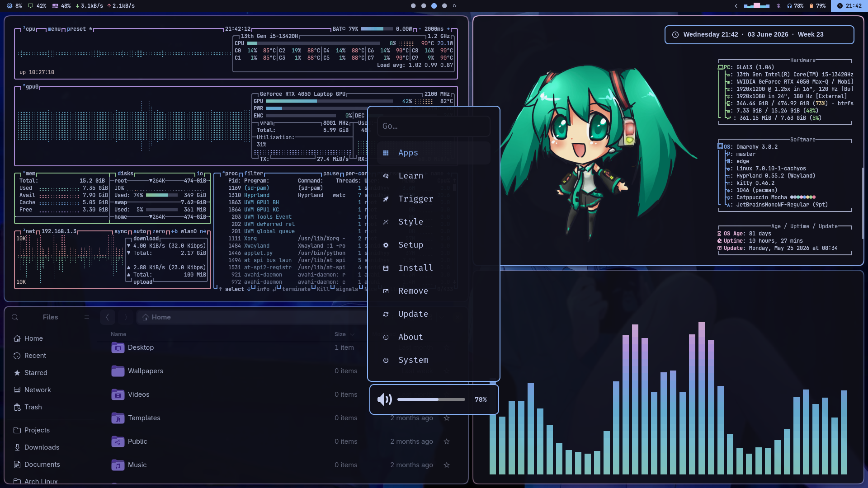Image resolution: width=868 pixels, height=488 pixels.
Task: Select System in the launcher menu
Action: 434,360
